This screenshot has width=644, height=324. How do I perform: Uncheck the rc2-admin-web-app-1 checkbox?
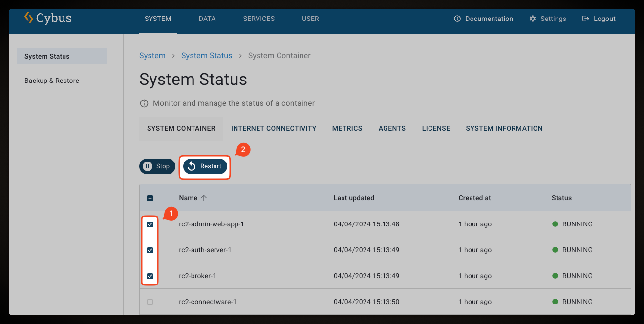[150, 224]
